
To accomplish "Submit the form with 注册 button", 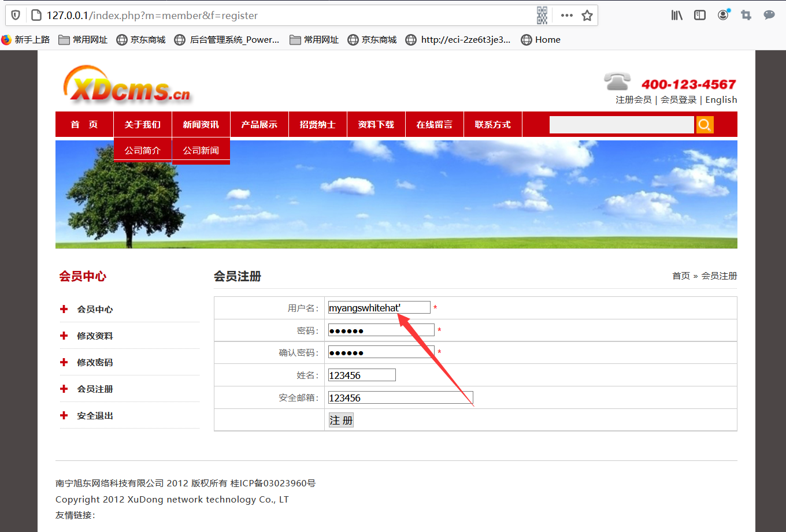I will click(x=341, y=421).
